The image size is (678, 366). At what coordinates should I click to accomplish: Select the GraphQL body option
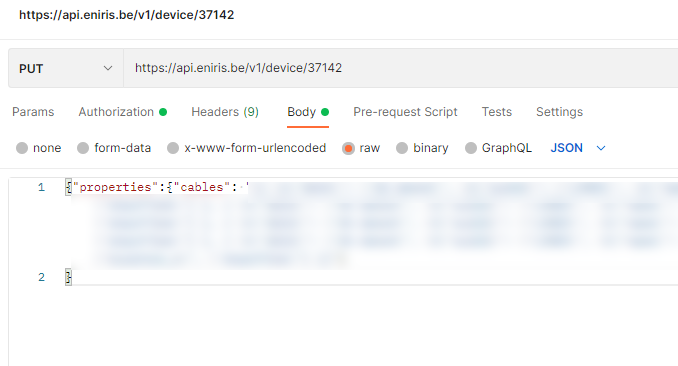point(471,148)
